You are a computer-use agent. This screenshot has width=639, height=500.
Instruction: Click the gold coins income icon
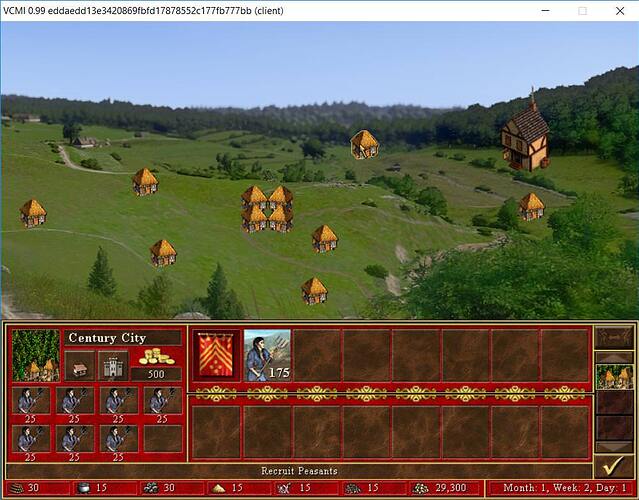(156, 357)
